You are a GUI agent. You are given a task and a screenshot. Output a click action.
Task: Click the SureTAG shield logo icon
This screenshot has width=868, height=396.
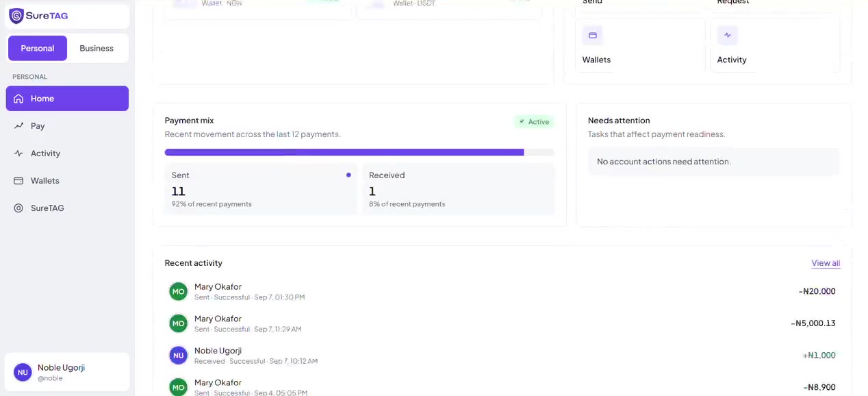pyautogui.click(x=16, y=16)
